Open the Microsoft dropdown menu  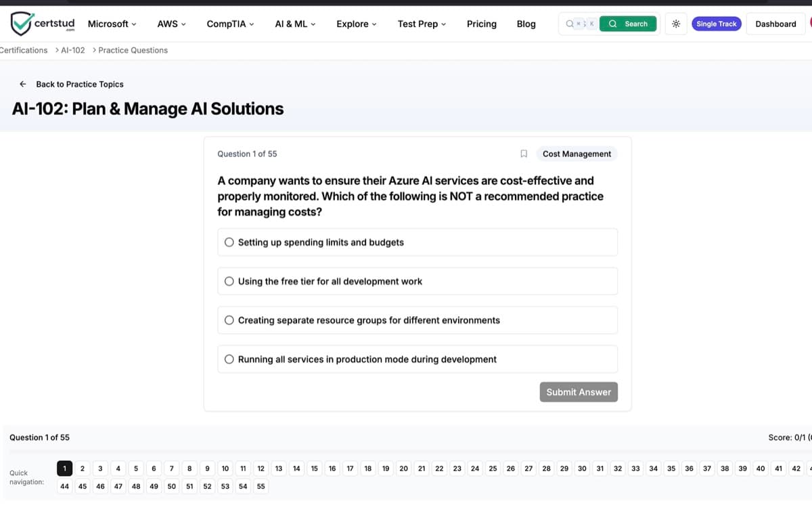click(112, 24)
